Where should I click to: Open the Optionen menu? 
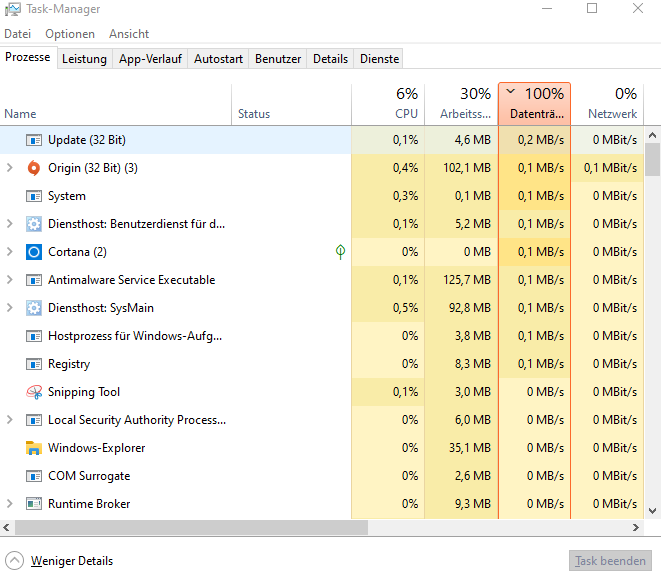pos(70,34)
